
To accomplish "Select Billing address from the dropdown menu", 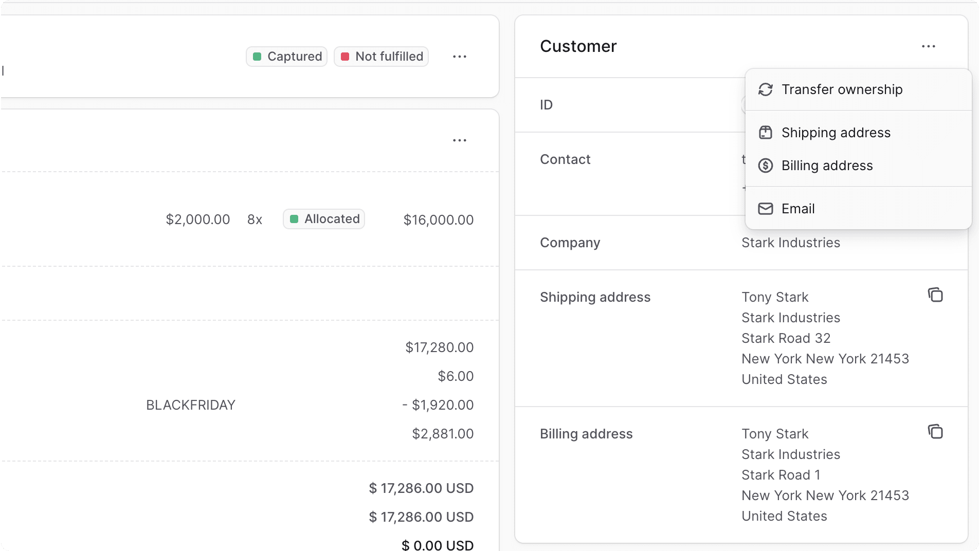I will pyautogui.click(x=827, y=166).
